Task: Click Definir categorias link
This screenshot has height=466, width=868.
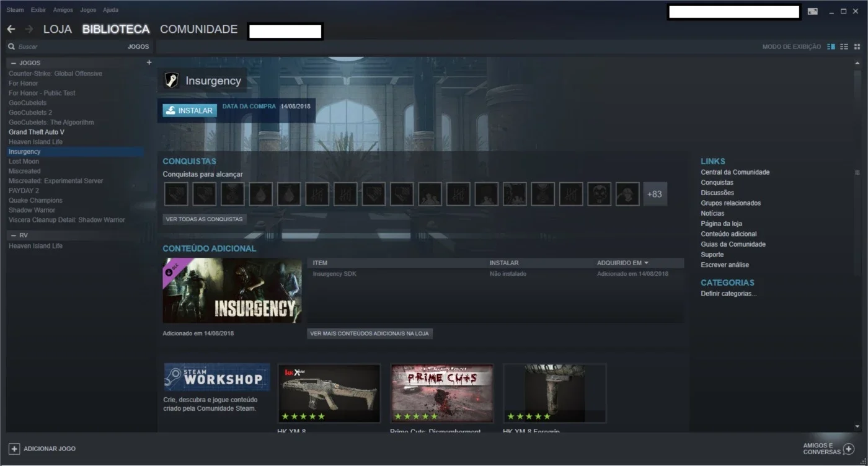Action: click(728, 294)
